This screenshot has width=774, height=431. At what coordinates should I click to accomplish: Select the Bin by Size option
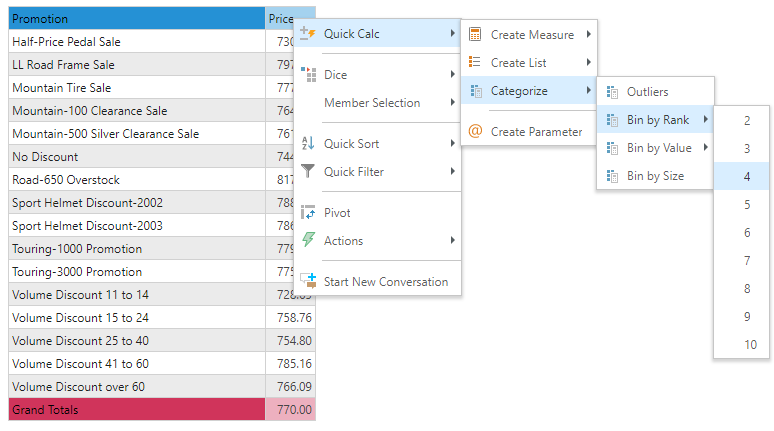click(655, 176)
